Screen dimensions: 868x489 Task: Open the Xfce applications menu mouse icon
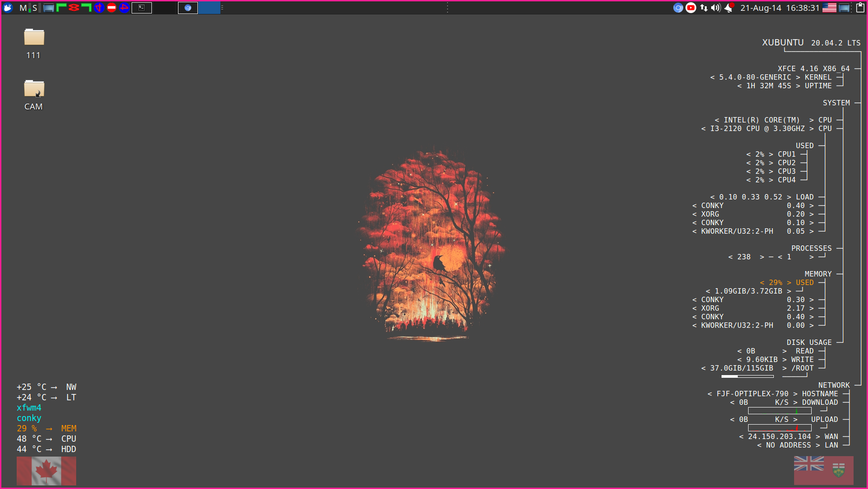8,8
